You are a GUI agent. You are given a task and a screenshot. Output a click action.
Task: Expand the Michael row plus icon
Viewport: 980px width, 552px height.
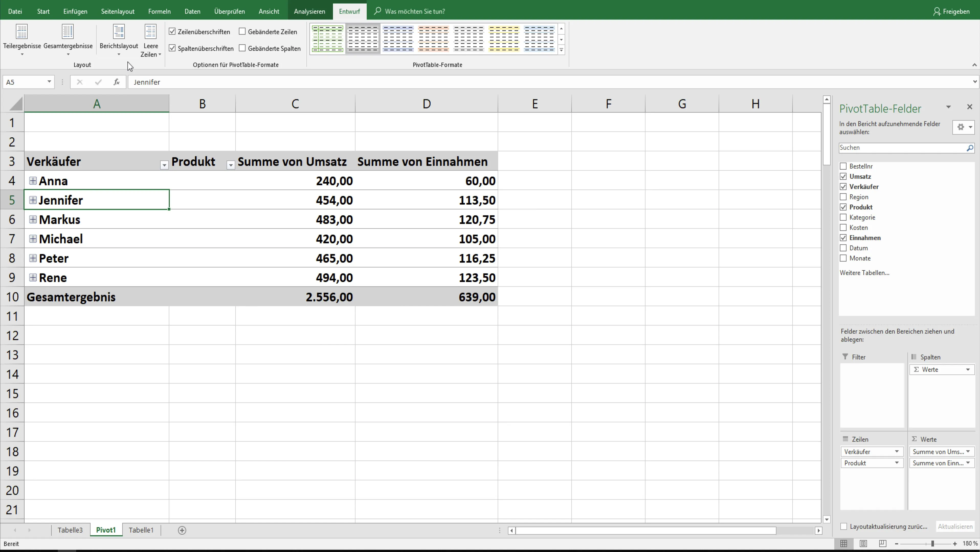[33, 239]
